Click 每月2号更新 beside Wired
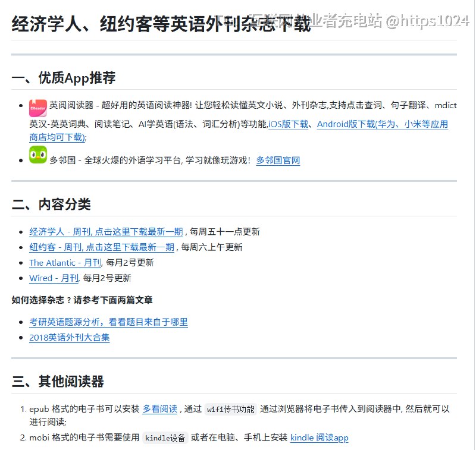 tap(107, 278)
